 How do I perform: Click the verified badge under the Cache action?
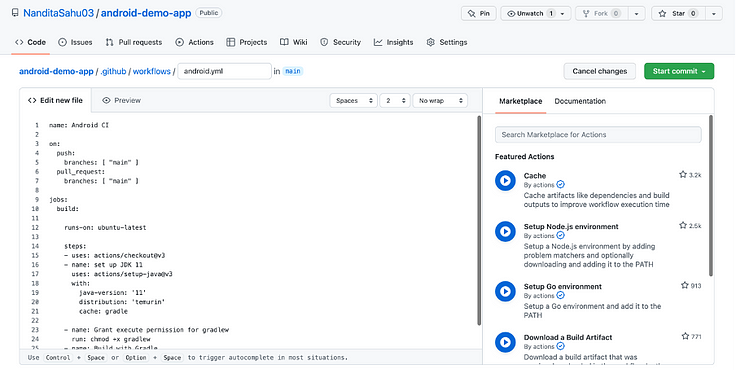(560, 185)
